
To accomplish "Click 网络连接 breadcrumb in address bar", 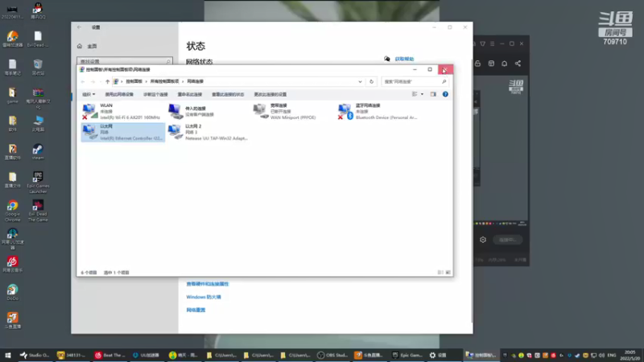I will click(195, 82).
